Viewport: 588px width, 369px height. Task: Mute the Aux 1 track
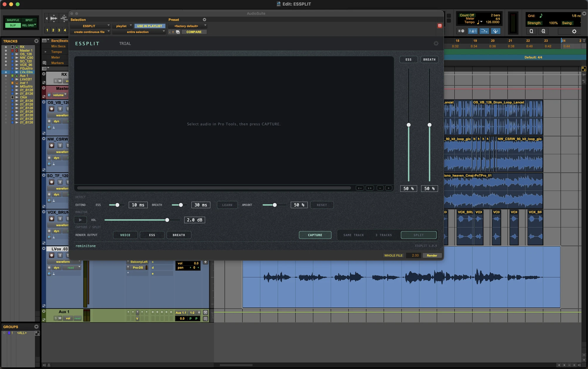coord(60,318)
